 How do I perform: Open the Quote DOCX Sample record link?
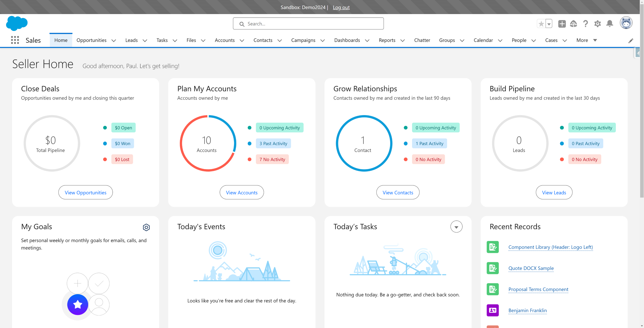(531, 268)
